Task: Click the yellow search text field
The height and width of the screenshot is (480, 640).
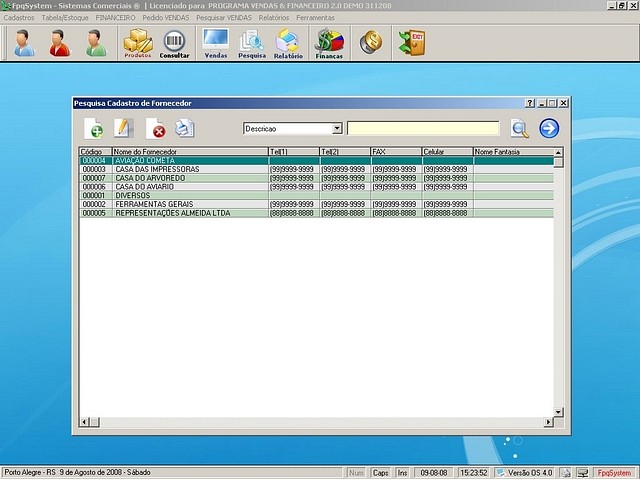Action: (x=423, y=129)
